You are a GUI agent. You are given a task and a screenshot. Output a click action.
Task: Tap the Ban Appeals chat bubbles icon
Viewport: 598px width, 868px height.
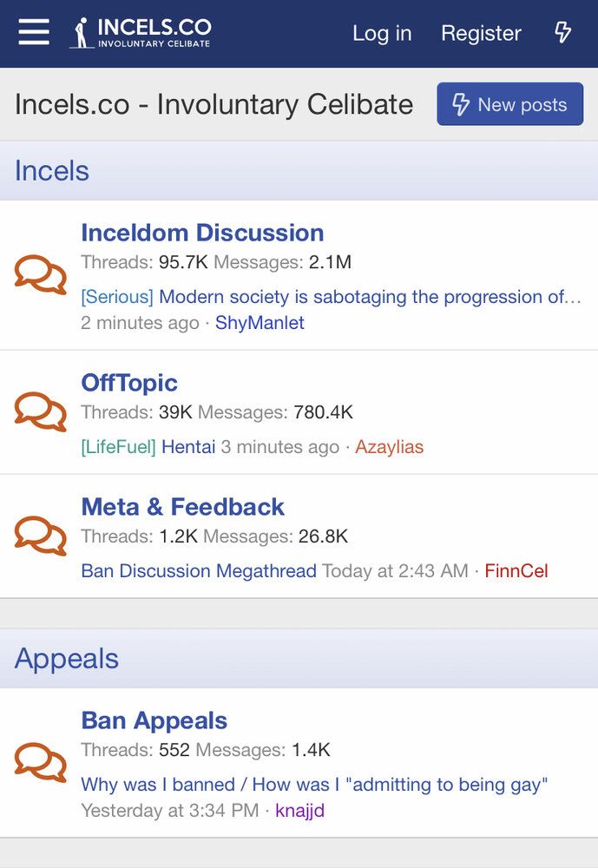click(x=41, y=762)
